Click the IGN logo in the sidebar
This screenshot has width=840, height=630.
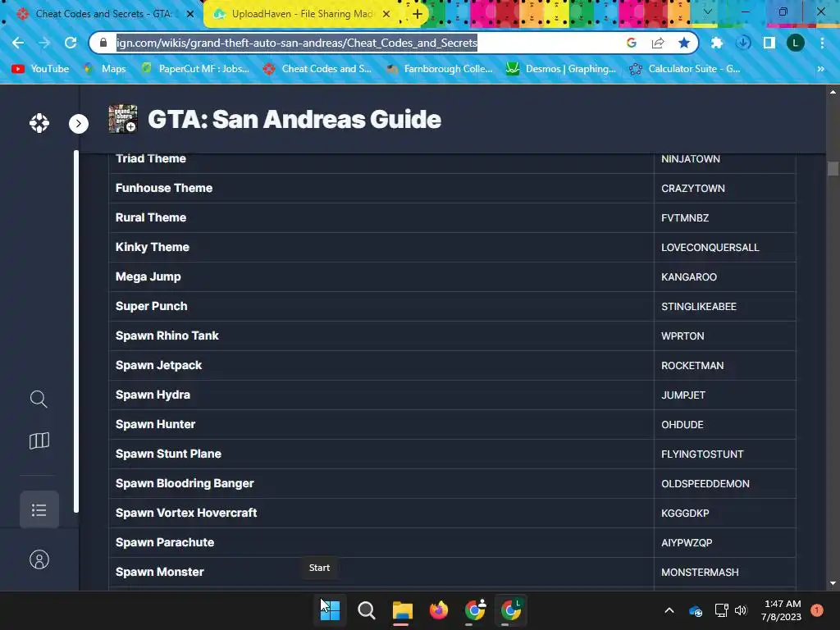(39, 123)
